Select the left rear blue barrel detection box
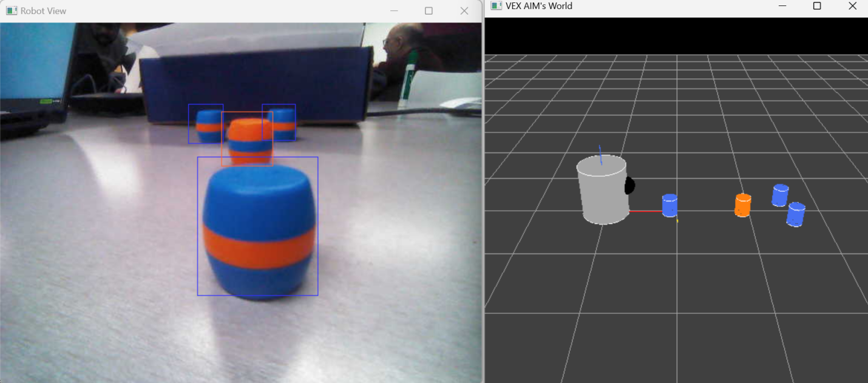The width and height of the screenshot is (868, 383). coord(205,124)
